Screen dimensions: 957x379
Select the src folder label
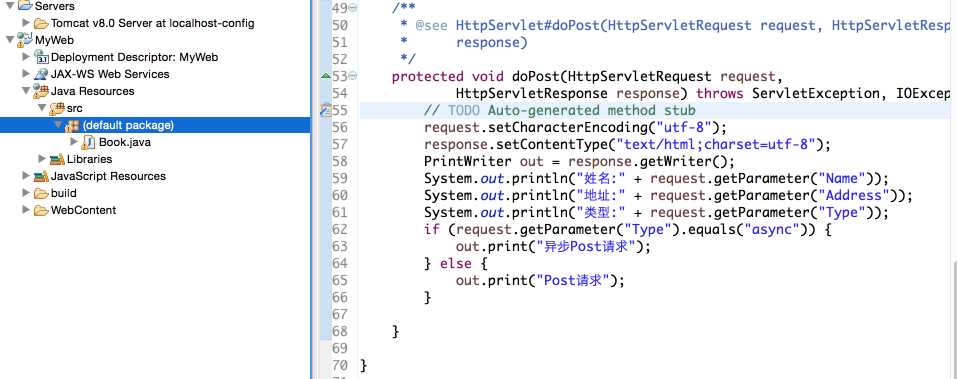(74, 108)
